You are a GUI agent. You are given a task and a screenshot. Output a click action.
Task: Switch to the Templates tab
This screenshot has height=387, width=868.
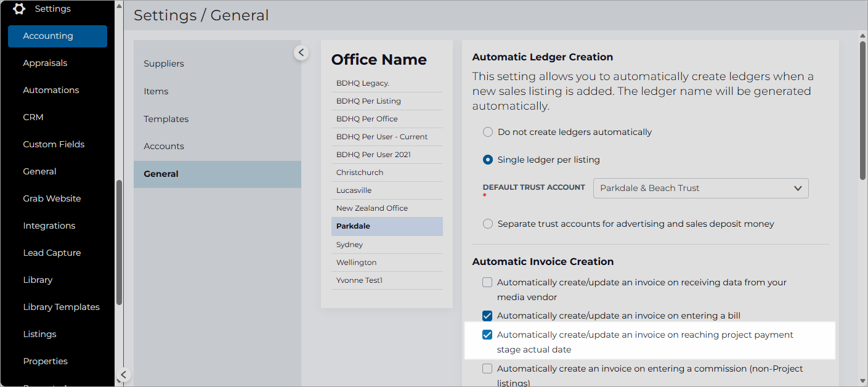tap(217, 119)
